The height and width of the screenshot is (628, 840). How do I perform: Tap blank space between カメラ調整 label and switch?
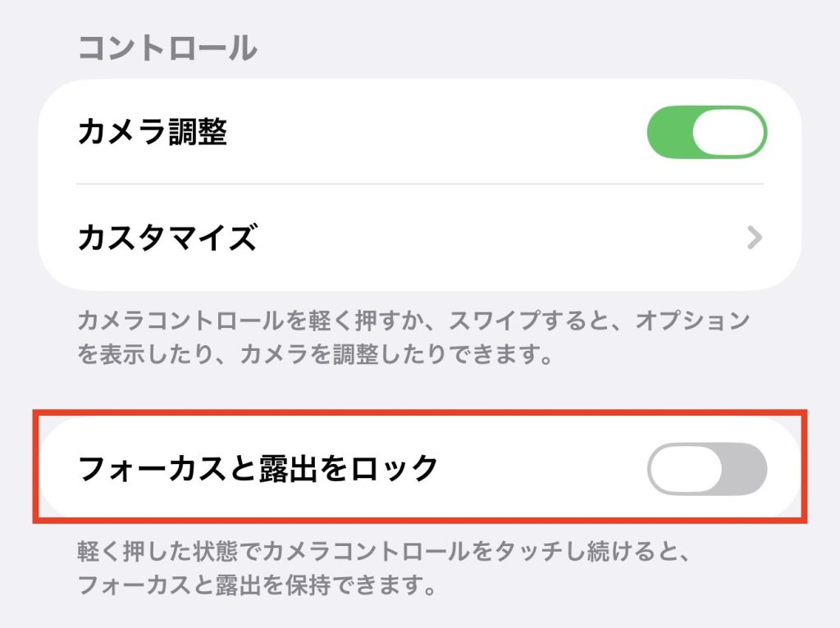435,132
